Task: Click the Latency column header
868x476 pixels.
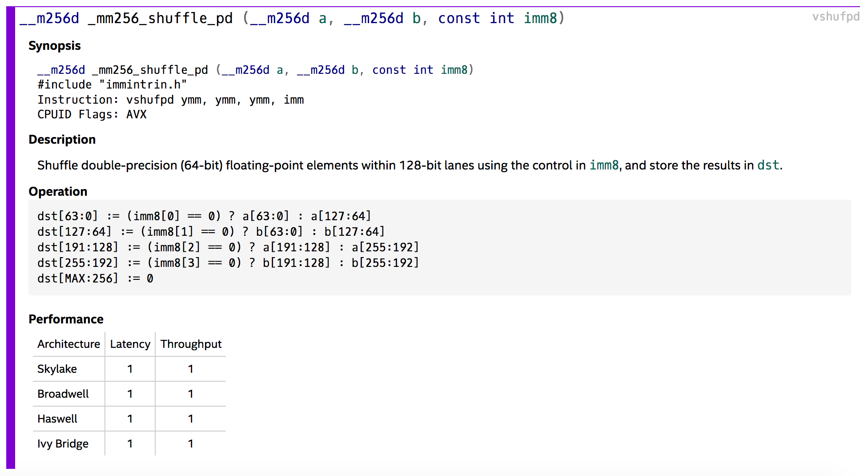Action: 130,344
